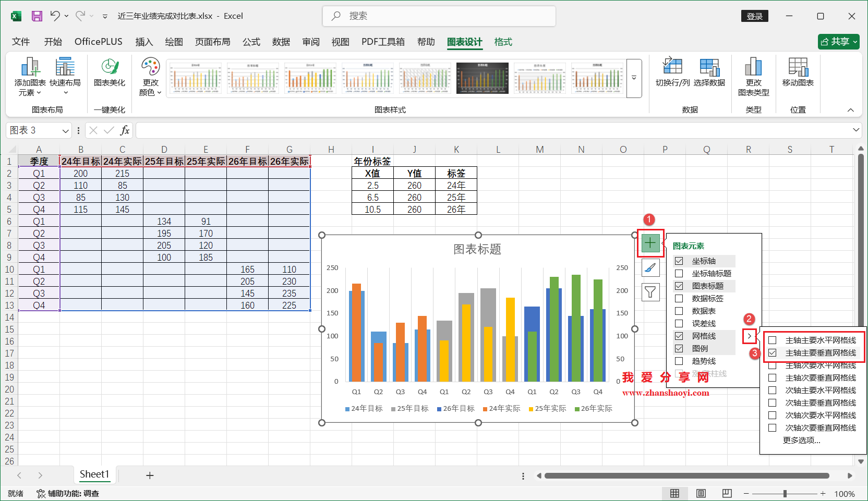Enable the 数据标签 checkbox
868x501 pixels.
679,299
